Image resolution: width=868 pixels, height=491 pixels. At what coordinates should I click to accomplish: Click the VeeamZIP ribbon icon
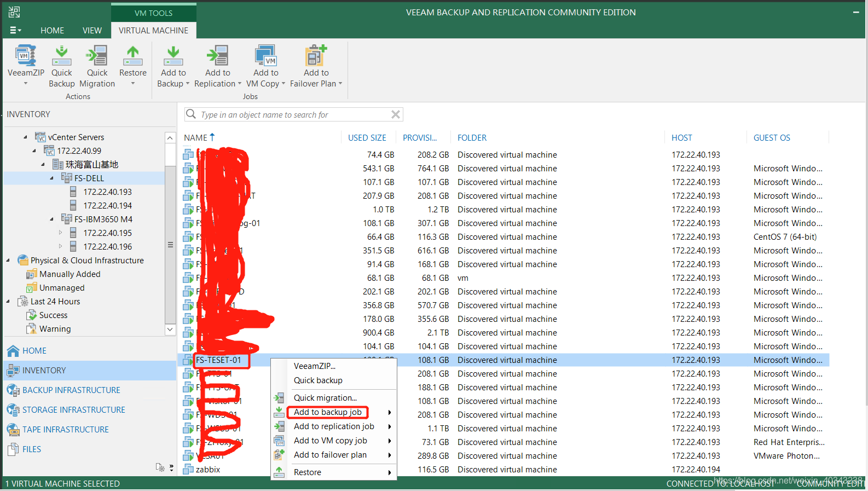25,56
